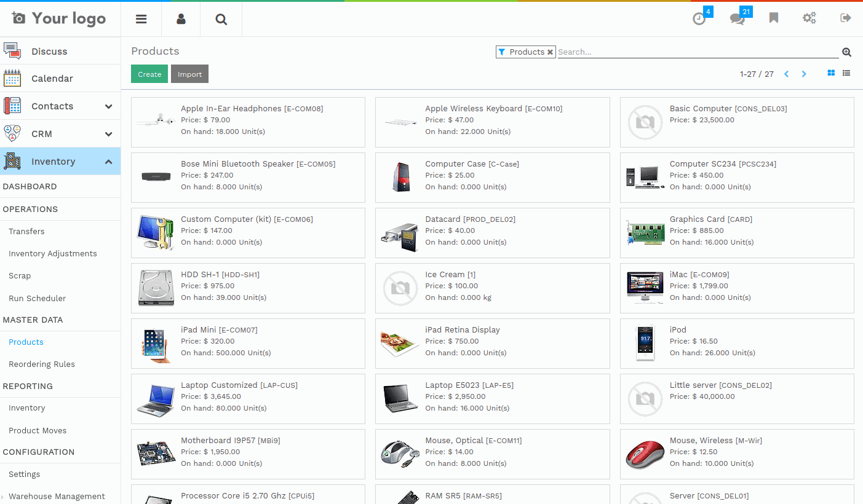863x504 pixels.
Task: Click the top bar search icon
Action: click(x=221, y=19)
